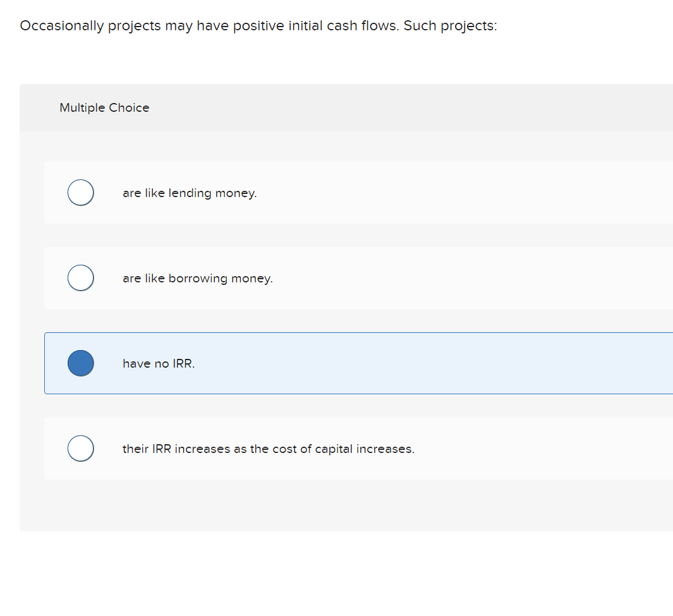Click the text "have no IRR."
The image size is (673, 616).
point(159,363)
